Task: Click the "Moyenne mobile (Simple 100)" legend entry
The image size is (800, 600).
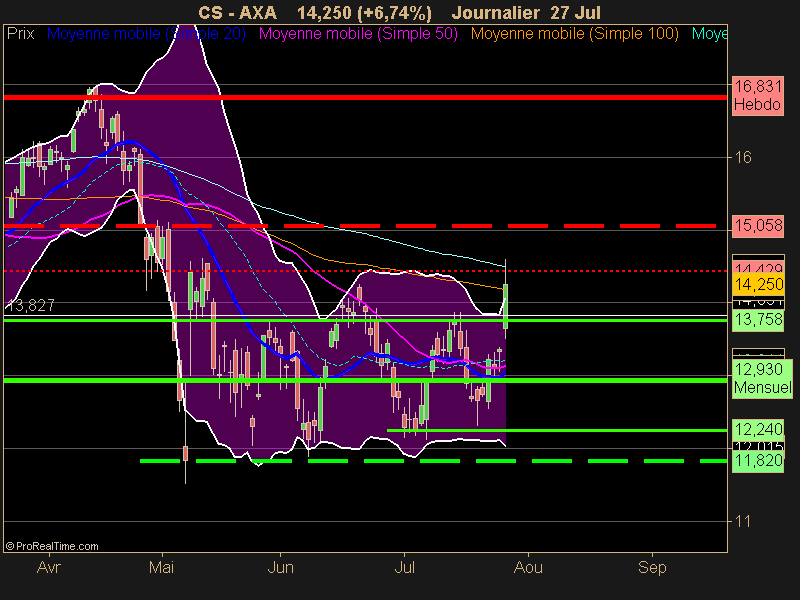Action: (574, 34)
